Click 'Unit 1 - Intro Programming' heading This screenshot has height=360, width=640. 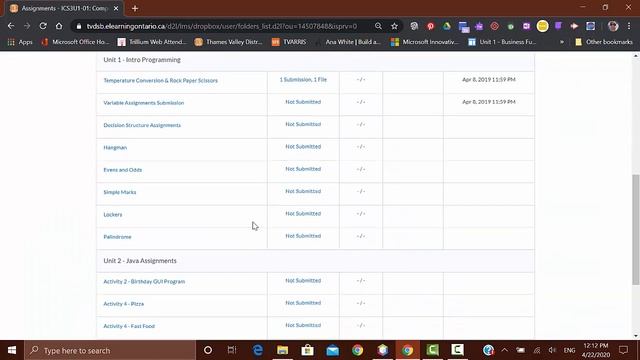click(x=142, y=60)
